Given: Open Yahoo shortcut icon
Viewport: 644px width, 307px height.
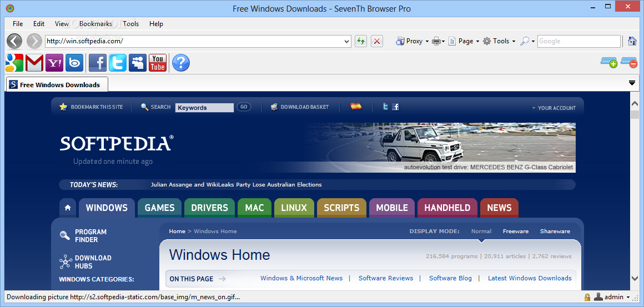Looking at the screenshot, I should (54, 63).
